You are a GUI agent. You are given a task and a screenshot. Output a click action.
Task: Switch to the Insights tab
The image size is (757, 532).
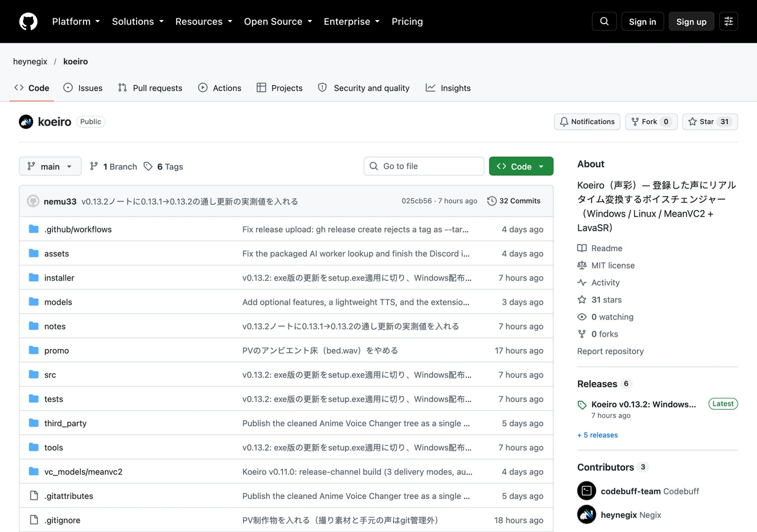click(x=449, y=88)
